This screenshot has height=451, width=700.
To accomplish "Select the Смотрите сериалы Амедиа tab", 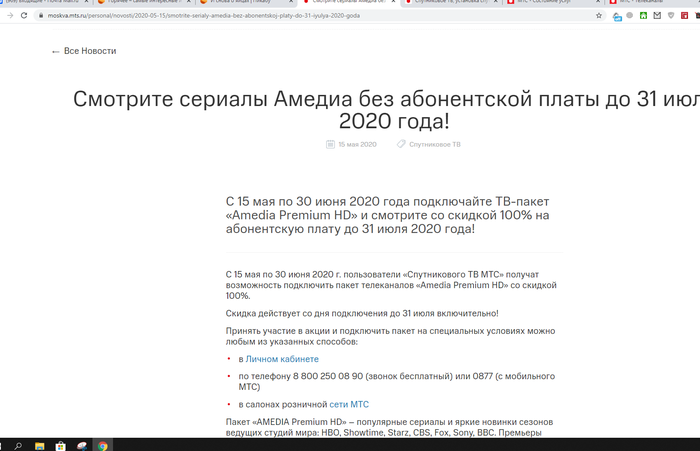I will pyautogui.click(x=348, y=2).
